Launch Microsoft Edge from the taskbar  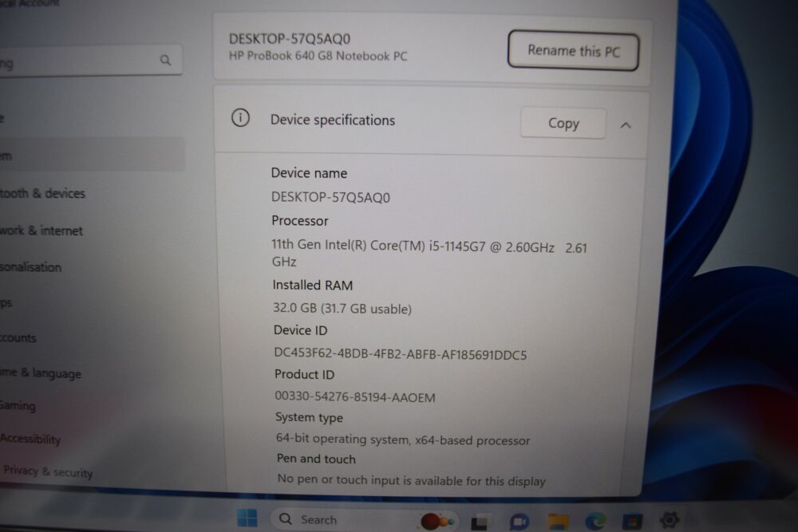[595, 522]
